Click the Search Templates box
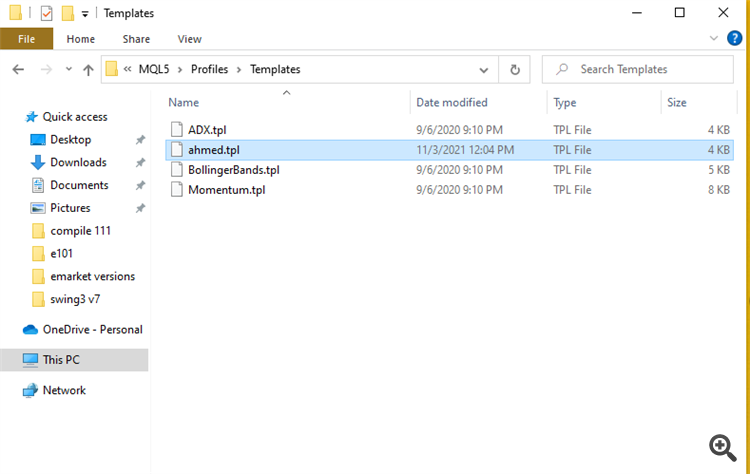Viewport: 750px width, 474px height. (638, 70)
